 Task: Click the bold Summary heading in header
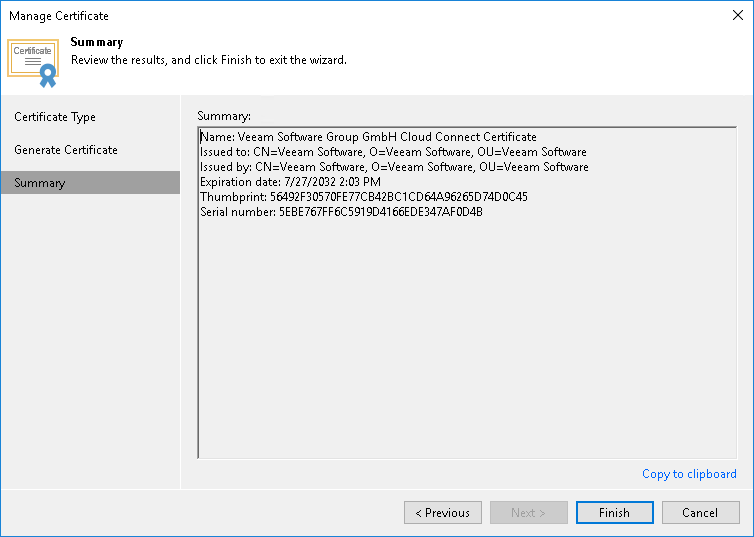(x=97, y=42)
